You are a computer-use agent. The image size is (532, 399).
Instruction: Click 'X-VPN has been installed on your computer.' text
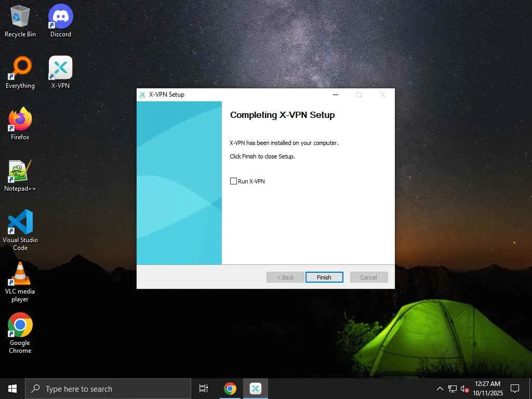point(284,143)
